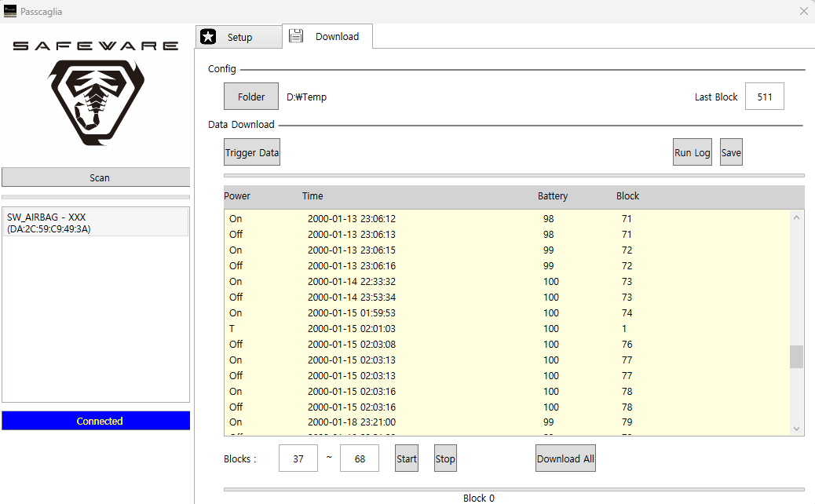Screen dimensions: 815x504
Task: Click the Trigger Data button
Action: coord(252,152)
